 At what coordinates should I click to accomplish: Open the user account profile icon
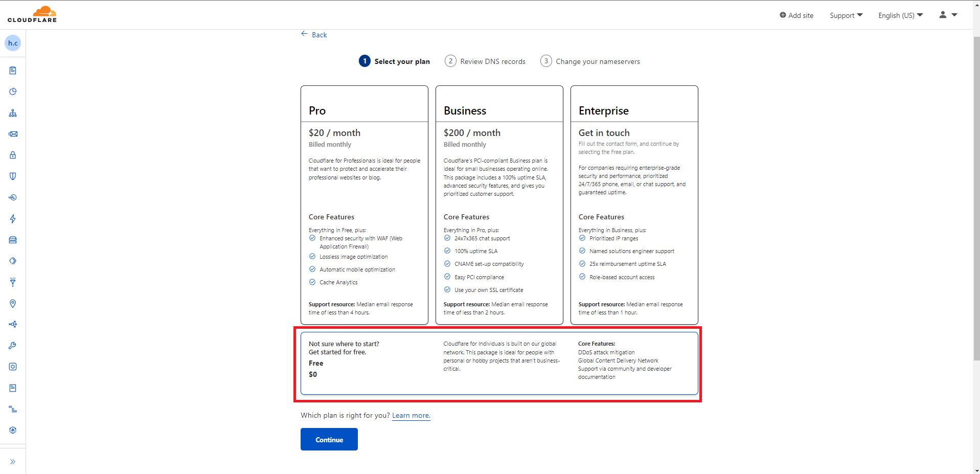(x=943, y=15)
